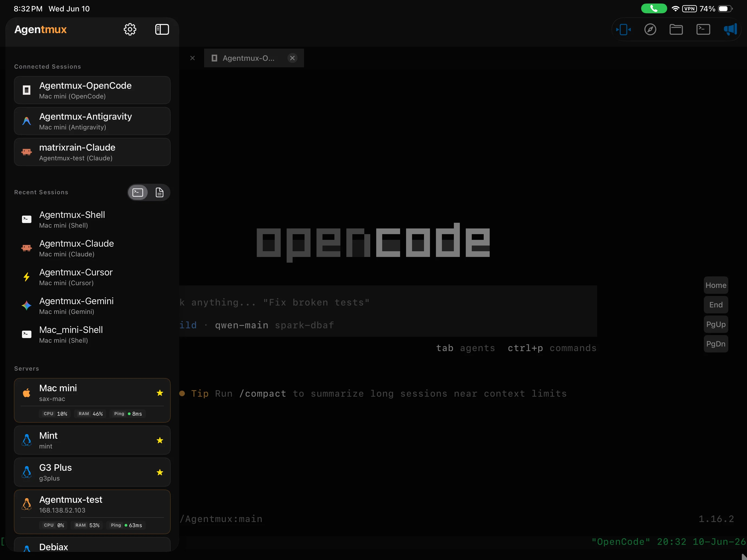Click the "qwen-main" model label
Image resolution: width=747 pixels, height=560 pixels.
coord(242,325)
